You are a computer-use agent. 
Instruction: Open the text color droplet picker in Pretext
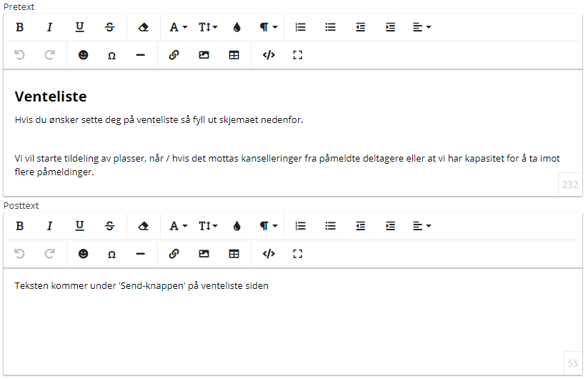(236, 27)
